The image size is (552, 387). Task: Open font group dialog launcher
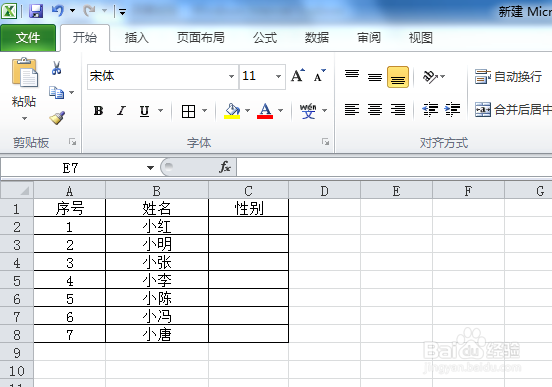click(325, 142)
